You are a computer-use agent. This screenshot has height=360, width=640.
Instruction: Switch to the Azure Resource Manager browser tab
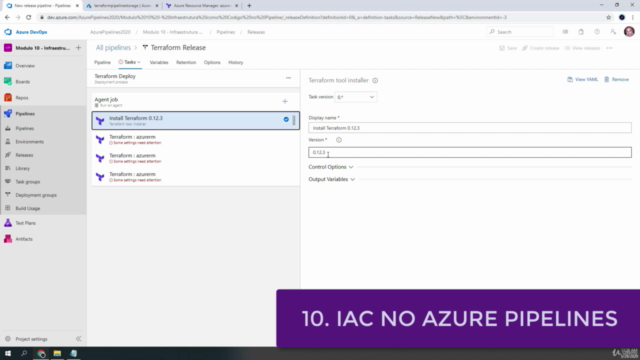[x=202, y=6]
